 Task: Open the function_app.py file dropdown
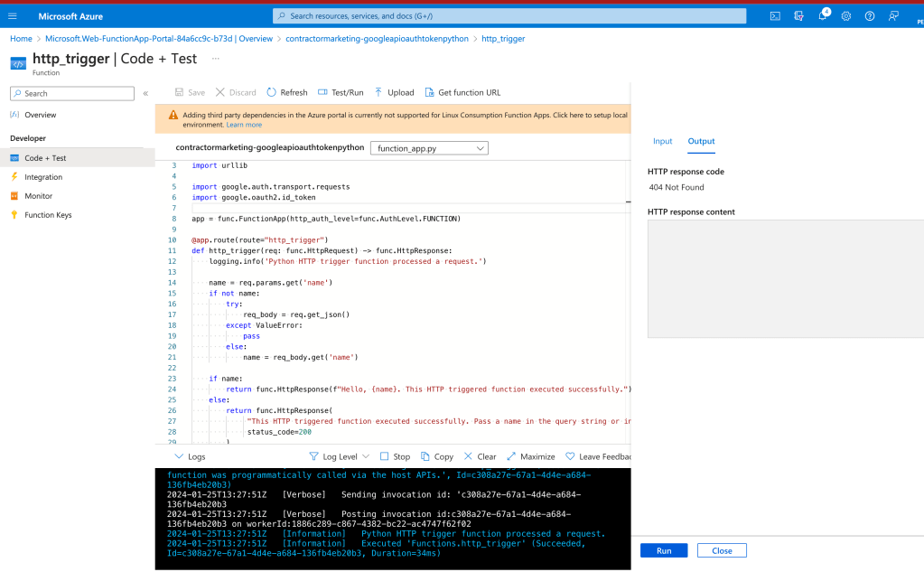tap(429, 148)
